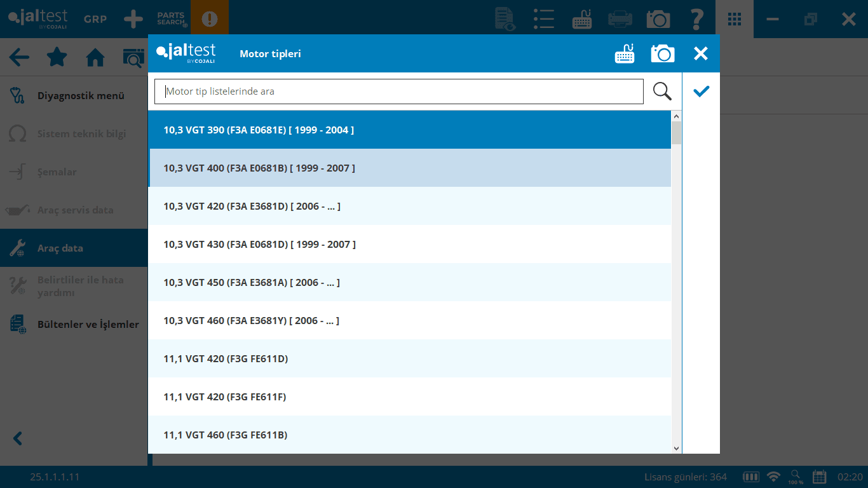868x488 pixels.
Task: Open the orange warning alert icon
Action: coord(209,19)
